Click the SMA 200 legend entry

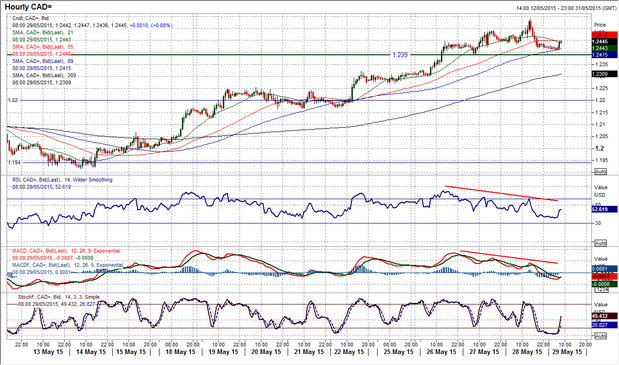click(x=44, y=75)
